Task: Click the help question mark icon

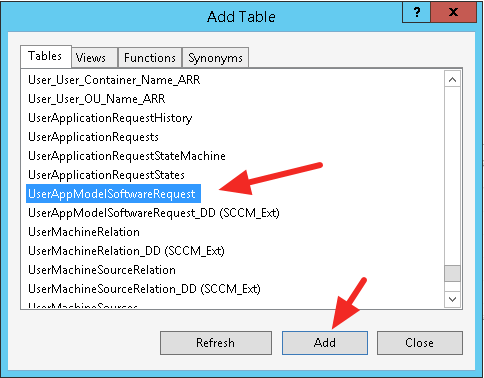Action: pyautogui.click(x=416, y=12)
